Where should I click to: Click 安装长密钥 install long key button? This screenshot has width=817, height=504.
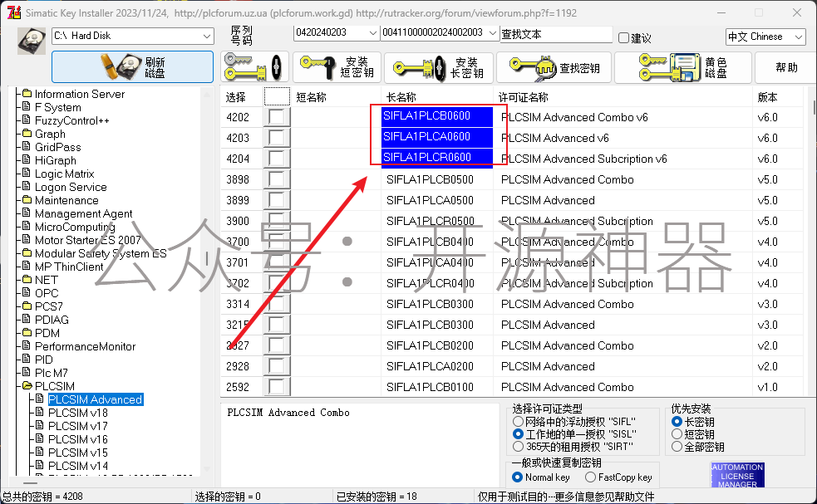[x=438, y=68]
